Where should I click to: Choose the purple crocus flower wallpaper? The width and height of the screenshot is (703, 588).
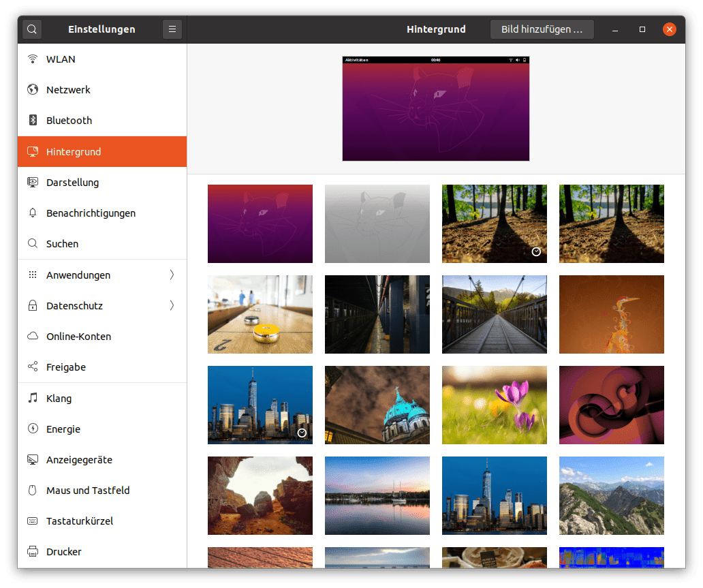coord(494,405)
